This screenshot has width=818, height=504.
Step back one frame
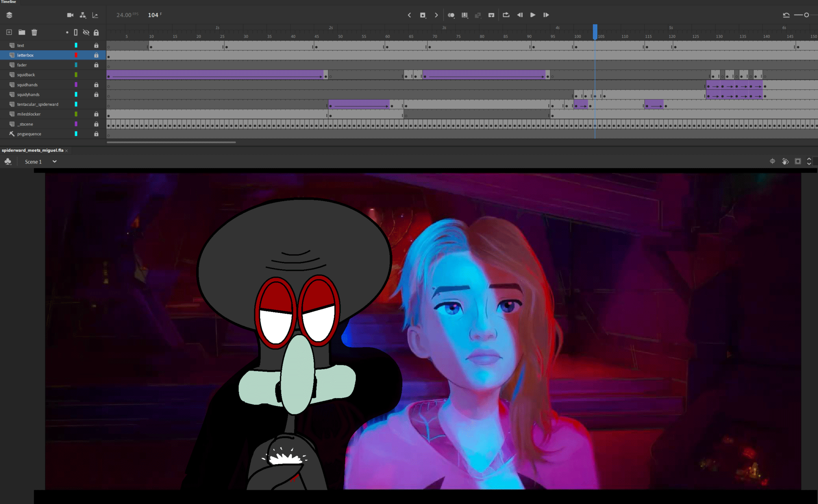[520, 15]
